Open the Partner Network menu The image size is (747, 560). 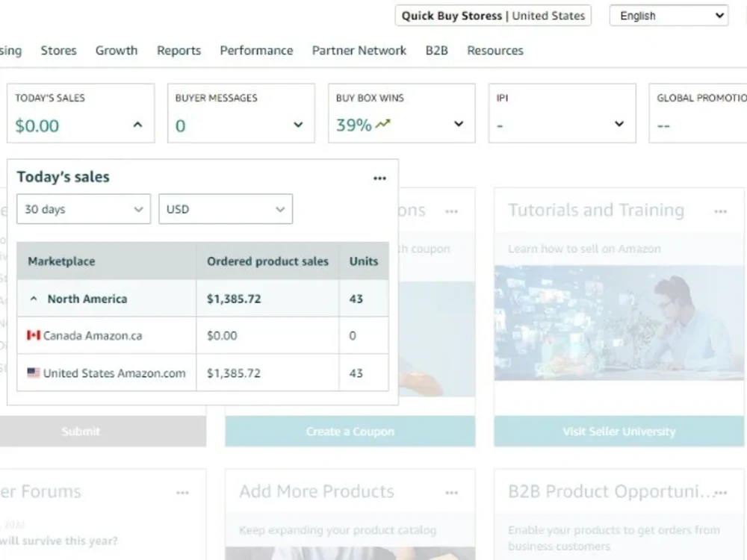[x=359, y=51]
